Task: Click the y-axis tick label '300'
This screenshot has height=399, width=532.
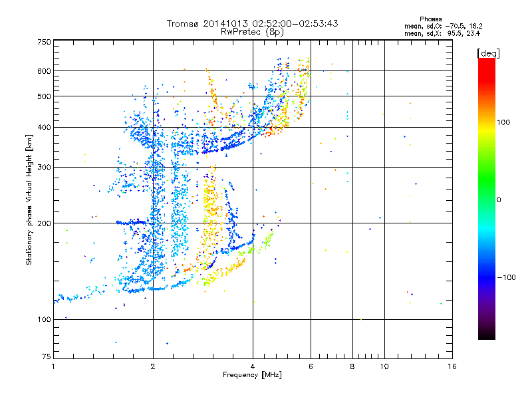Action: coord(45,168)
